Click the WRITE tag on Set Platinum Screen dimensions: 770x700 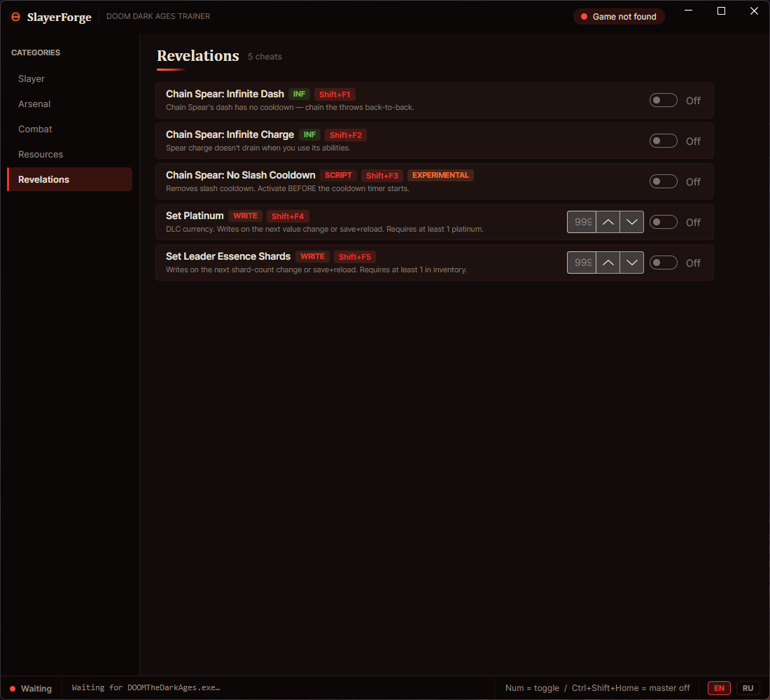click(245, 216)
